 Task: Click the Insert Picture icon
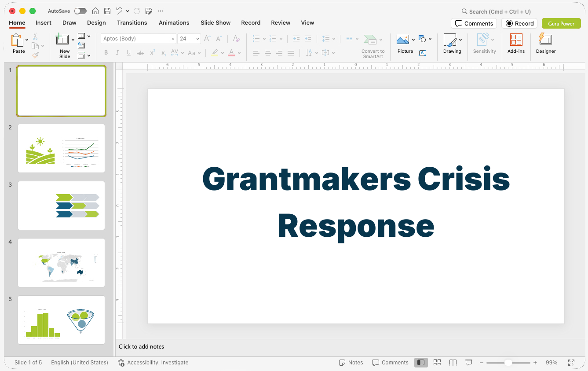click(403, 40)
